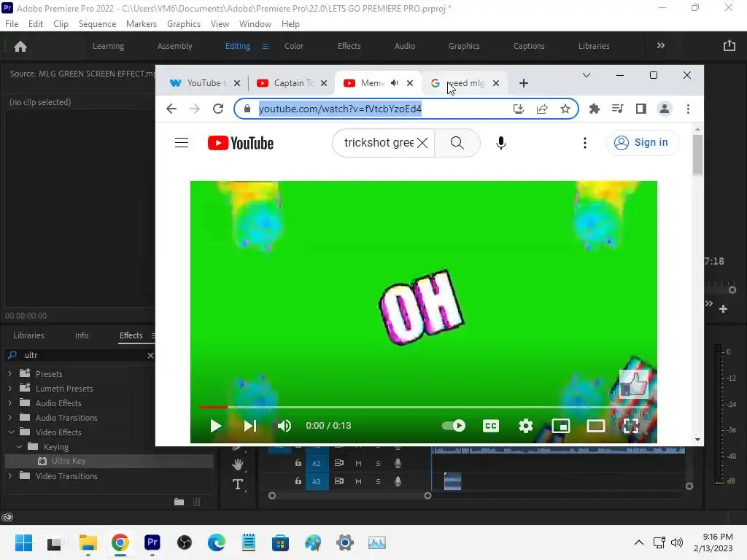Open Chrome three-dot menu

click(688, 109)
